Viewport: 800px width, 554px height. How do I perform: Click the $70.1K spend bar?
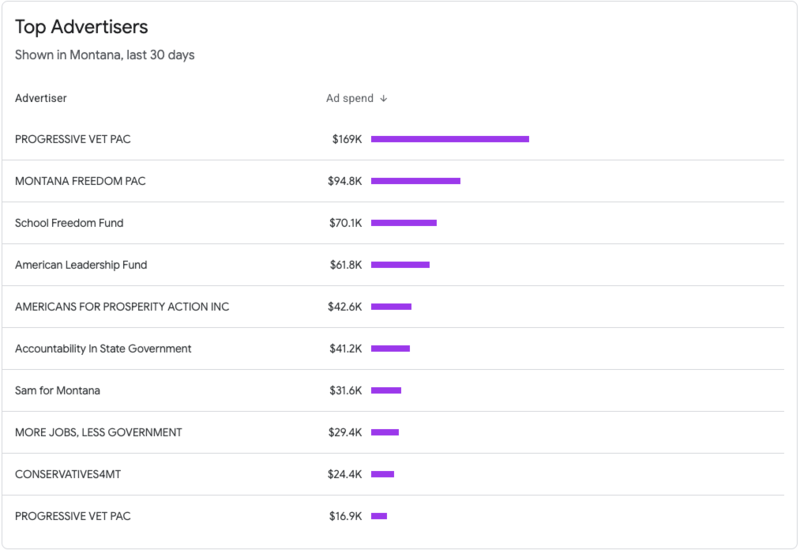(x=404, y=223)
